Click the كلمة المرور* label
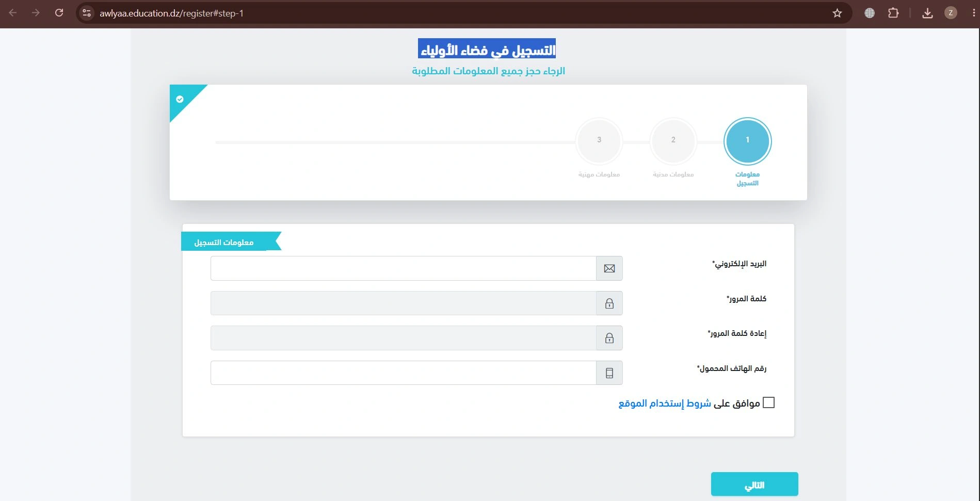This screenshot has width=980, height=501. point(747,299)
